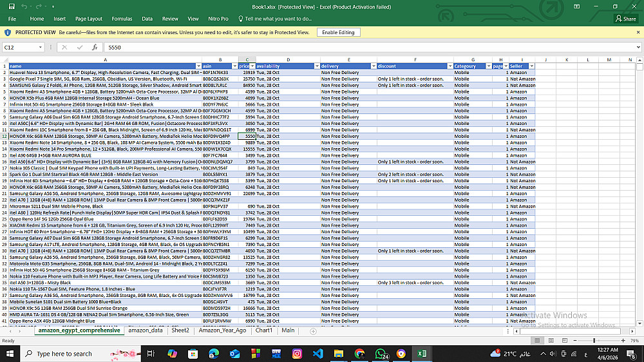The image size is (644, 362).
Task: Click the Share icon at top right
Action: point(625,19)
